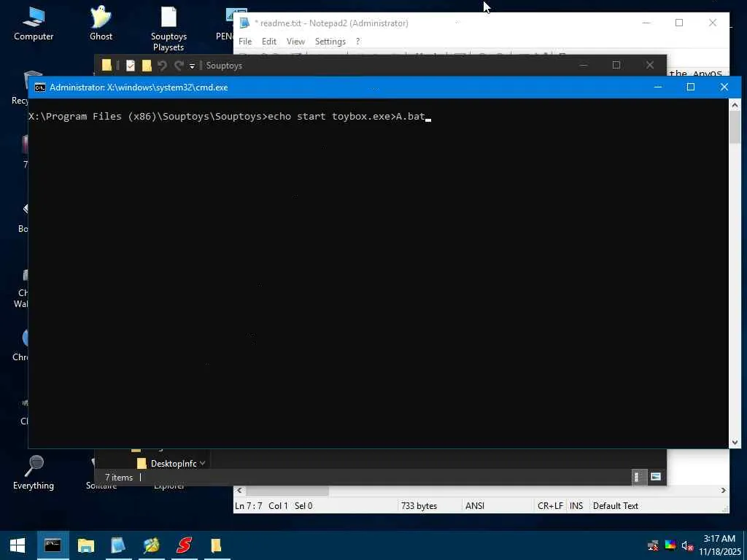The image size is (747, 560).
Task: Close the Notepad2 window
Action: coord(713,23)
